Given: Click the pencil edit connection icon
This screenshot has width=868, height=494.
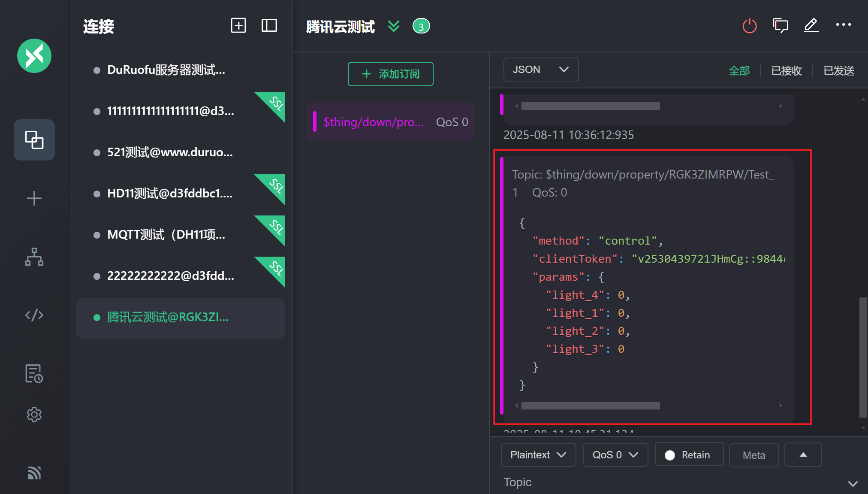Looking at the screenshot, I should (x=811, y=26).
